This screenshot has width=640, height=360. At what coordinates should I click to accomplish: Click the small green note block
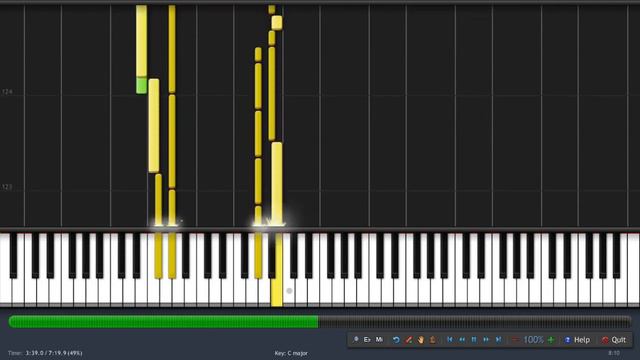(x=141, y=85)
